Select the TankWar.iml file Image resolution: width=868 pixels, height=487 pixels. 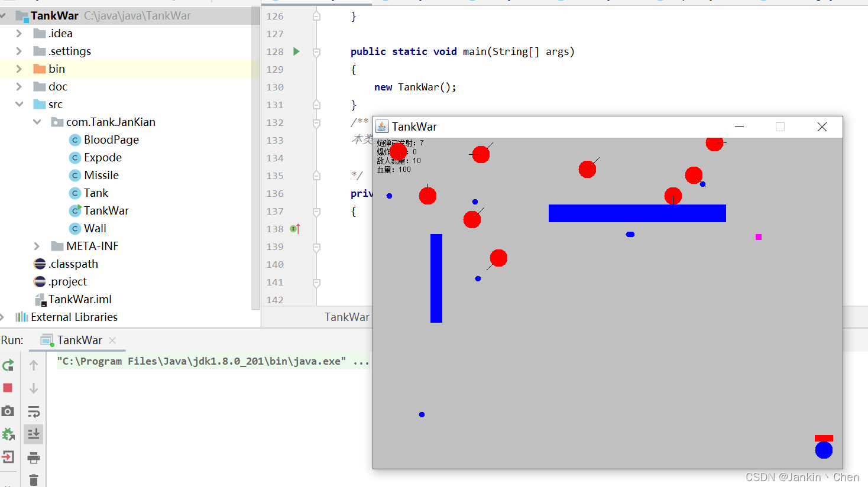[73, 299]
